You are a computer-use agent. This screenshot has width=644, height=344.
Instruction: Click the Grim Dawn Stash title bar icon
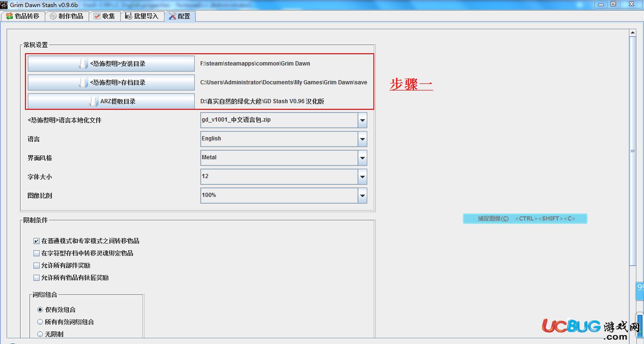[4, 5]
